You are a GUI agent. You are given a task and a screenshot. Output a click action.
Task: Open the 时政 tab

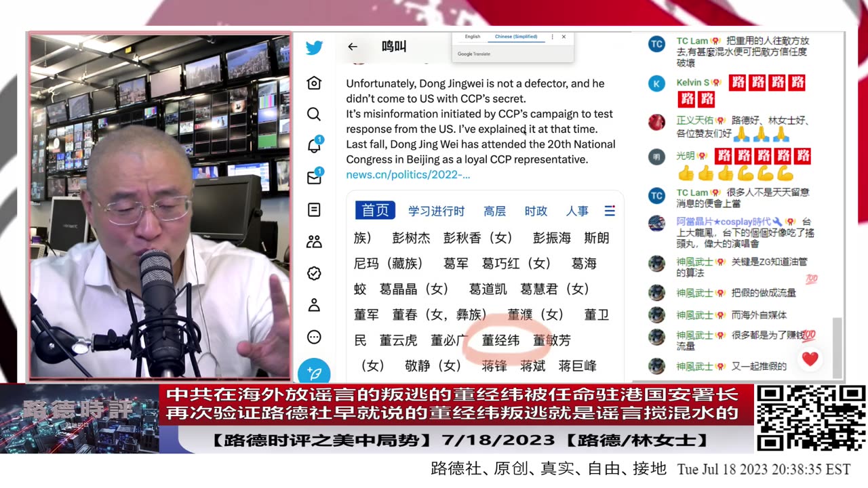536,211
